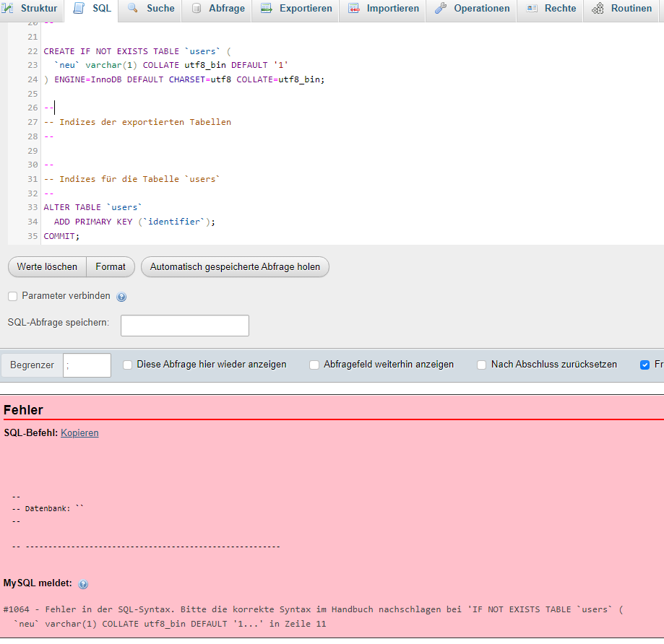664x644 pixels.
Task: Click the Suche magnifier icon
Action: pyautogui.click(x=134, y=9)
